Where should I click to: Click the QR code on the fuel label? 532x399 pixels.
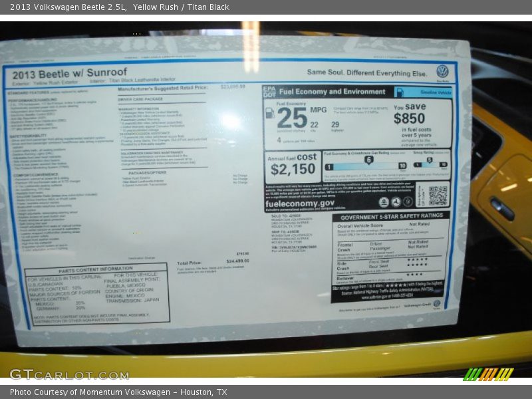click(x=438, y=196)
